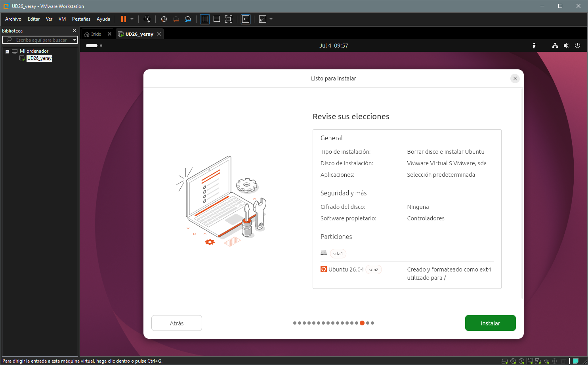
Task: Click the green Instalar button
Action: (491, 323)
